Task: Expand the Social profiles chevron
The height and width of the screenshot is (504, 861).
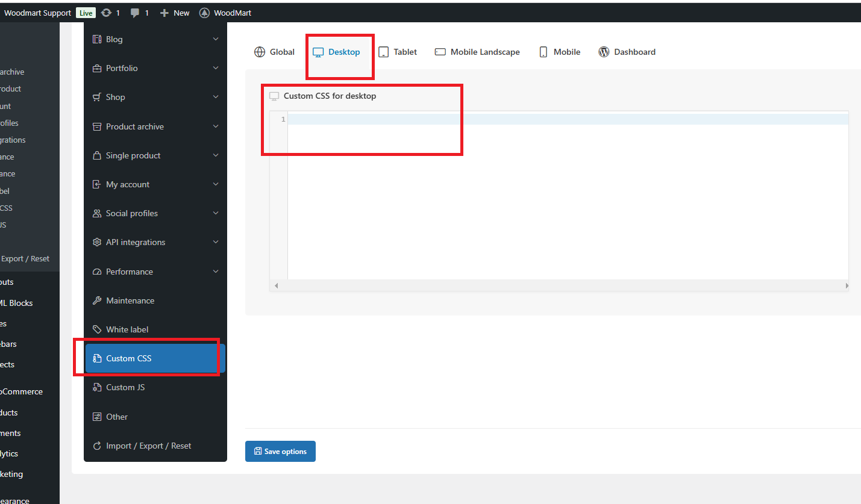Action: click(x=216, y=213)
